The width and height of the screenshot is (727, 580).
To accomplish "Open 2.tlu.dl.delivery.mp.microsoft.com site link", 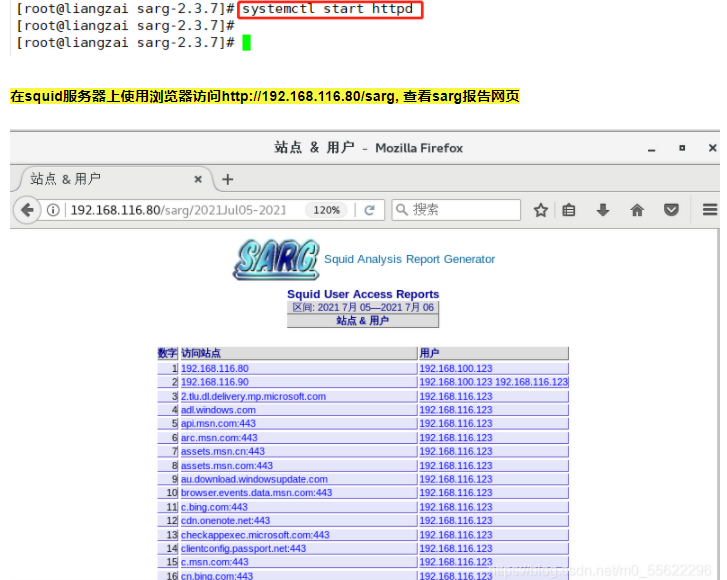I will [253, 396].
